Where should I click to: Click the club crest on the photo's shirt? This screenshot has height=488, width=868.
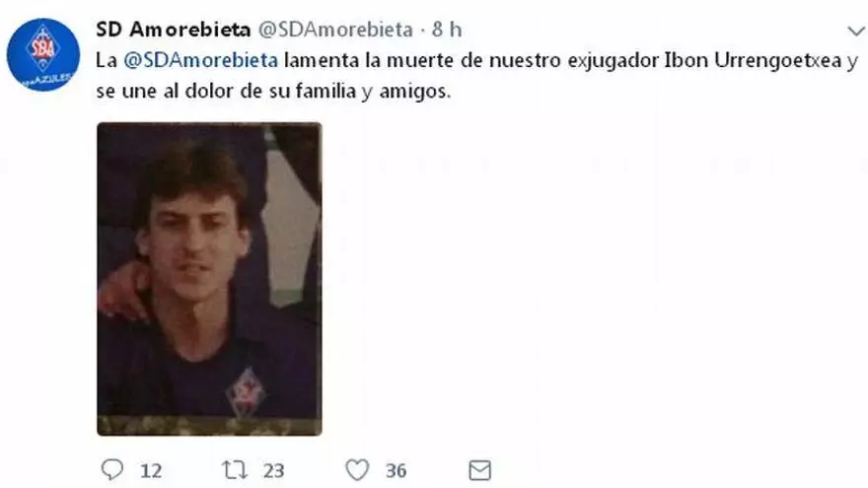point(247,392)
